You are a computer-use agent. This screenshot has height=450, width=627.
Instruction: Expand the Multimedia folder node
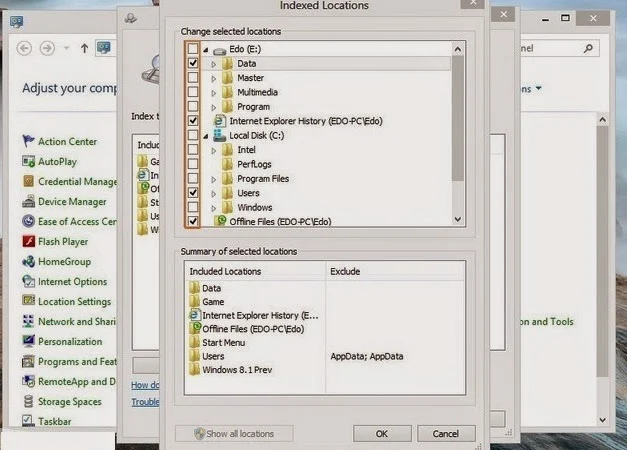pyautogui.click(x=214, y=93)
